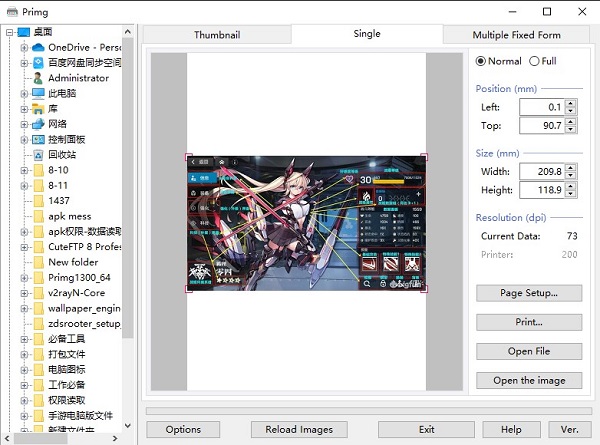Expand the 此电脑 tree node
This screenshot has height=445, width=600.
24,94
